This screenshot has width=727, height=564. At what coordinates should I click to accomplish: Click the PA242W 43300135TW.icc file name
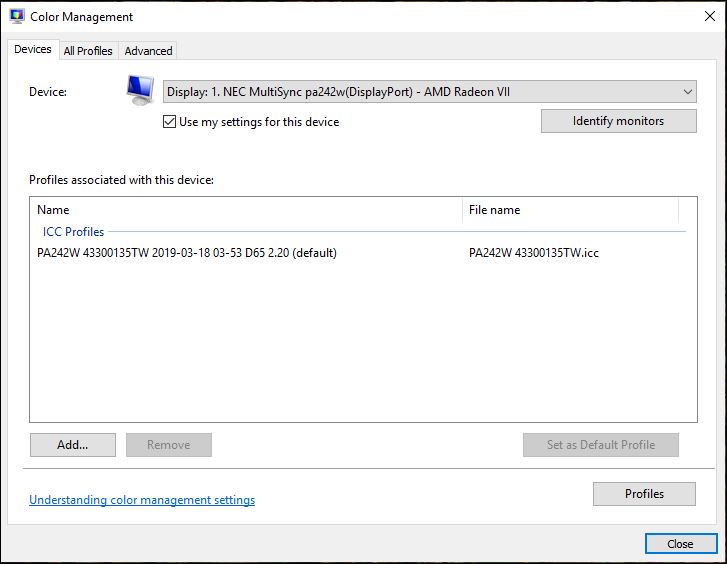coord(534,253)
